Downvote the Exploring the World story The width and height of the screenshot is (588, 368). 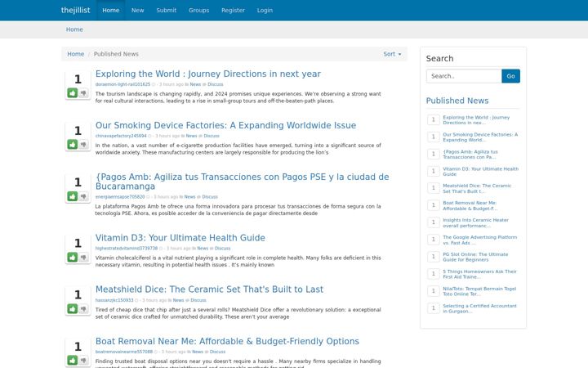(x=83, y=92)
